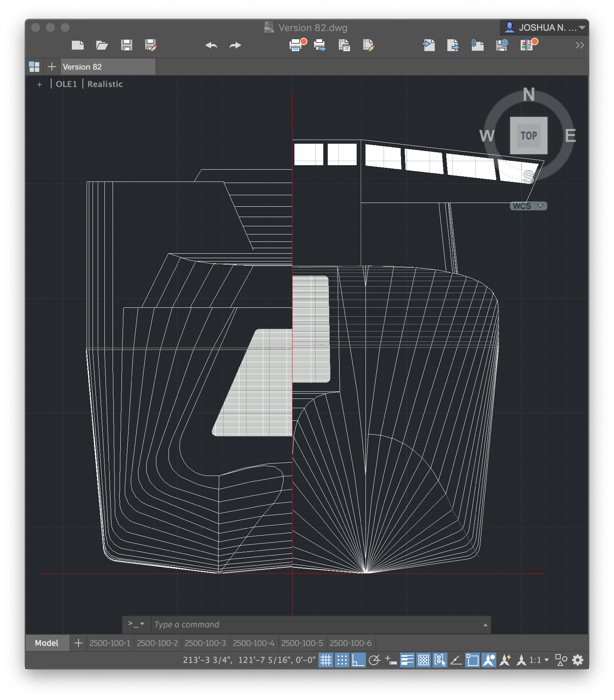Switch to the 2500-100-2 layout tab
Image resolution: width=614 pixels, height=700 pixels.
point(157,643)
